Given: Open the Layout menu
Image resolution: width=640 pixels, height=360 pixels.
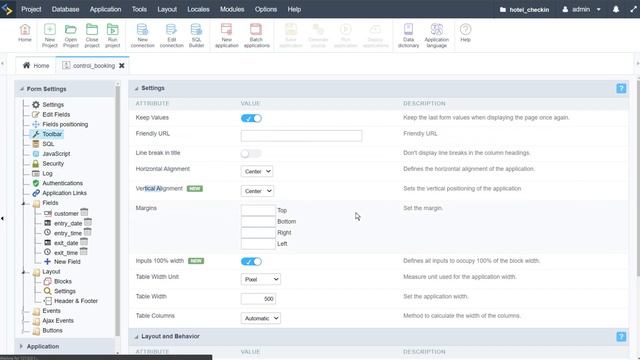Looking at the screenshot, I should point(167,9).
